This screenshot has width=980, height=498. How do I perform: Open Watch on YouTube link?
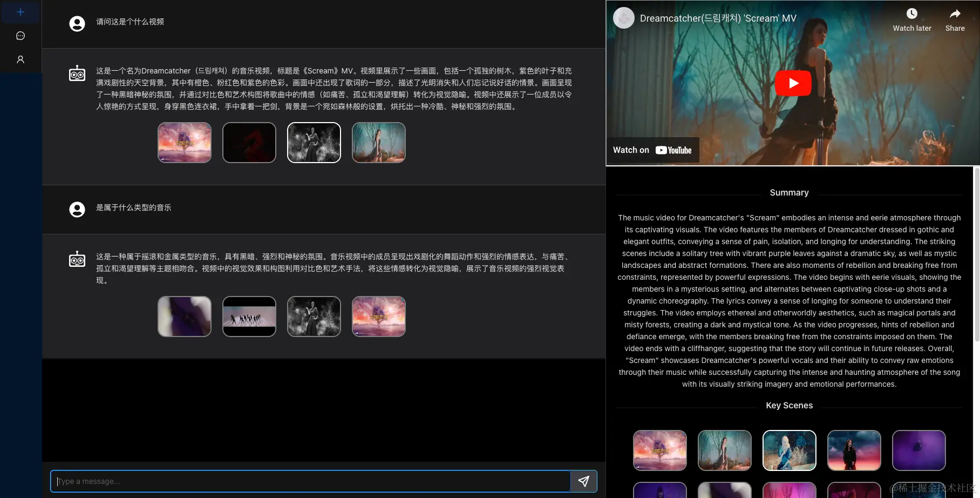coord(652,150)
